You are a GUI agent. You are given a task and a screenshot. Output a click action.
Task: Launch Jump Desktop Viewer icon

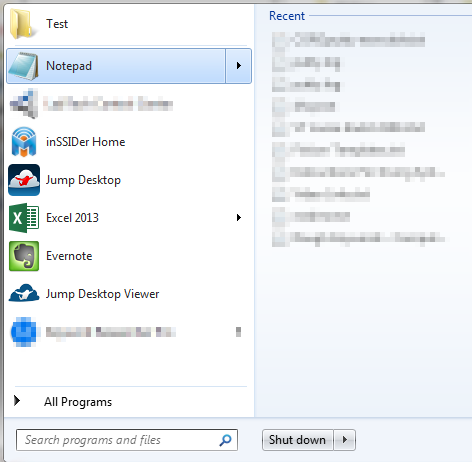pos(24,293)
